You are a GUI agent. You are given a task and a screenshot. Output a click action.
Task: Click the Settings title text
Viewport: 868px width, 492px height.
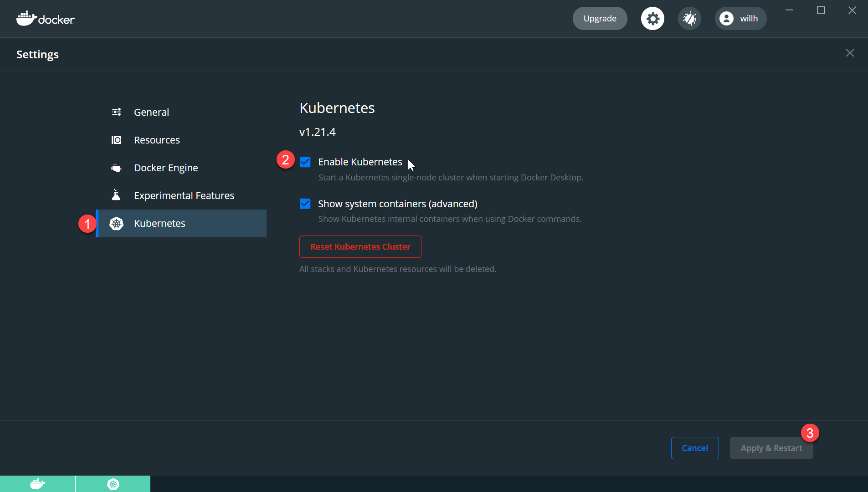point(37,54)
